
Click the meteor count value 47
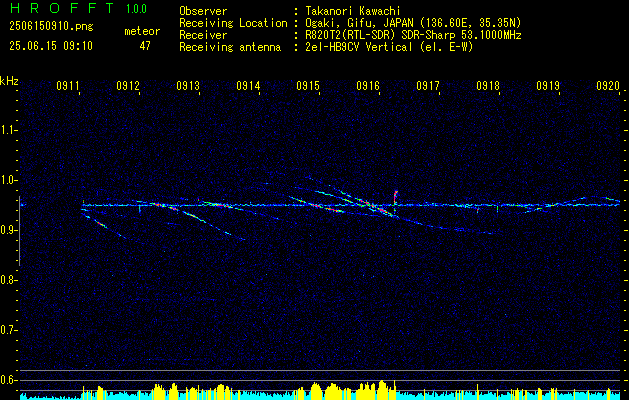point(145,46)
